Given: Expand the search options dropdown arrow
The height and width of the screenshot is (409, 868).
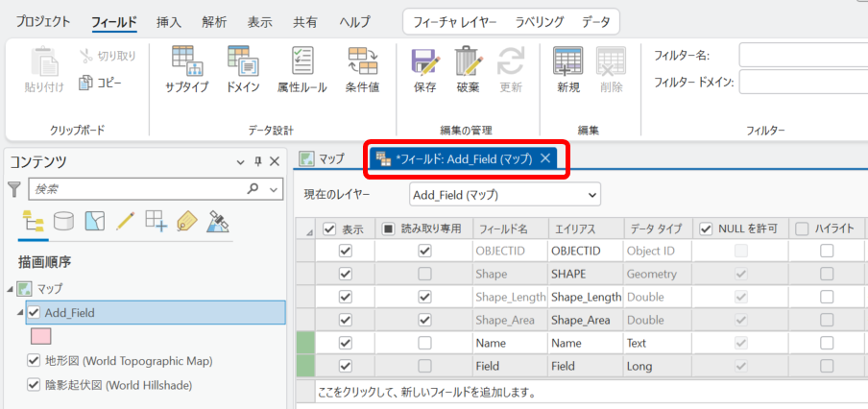Looking at the screenshot, I should click(x=273, y=189).
